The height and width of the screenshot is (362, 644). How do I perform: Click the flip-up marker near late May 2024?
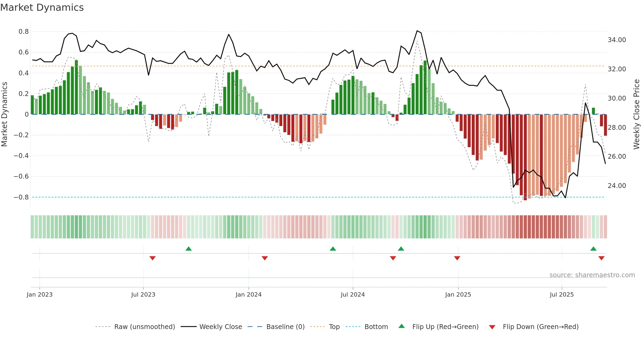(333, 249)
